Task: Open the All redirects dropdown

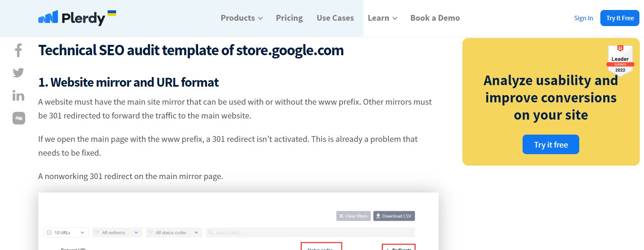Action: coord(117,232)
